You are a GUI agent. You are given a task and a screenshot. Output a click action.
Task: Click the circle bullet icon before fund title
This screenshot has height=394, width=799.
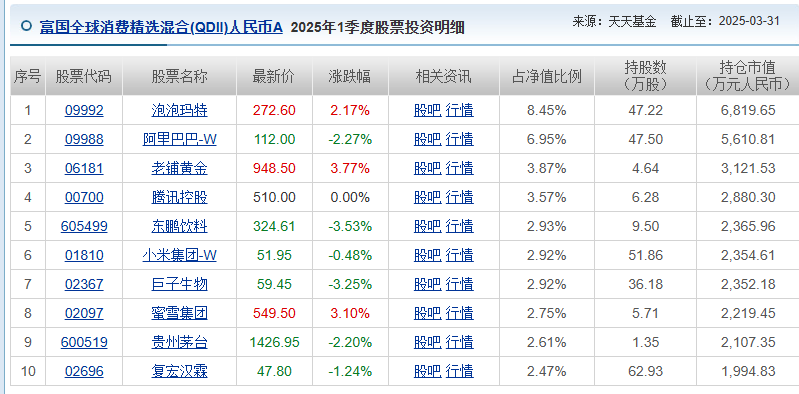pyautogui.click(x=26, y=26)
